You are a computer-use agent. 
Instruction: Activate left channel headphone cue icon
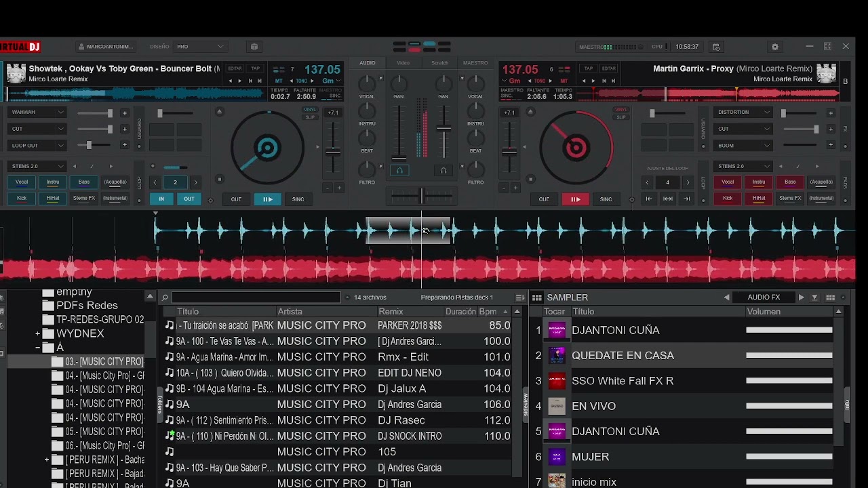click(399, 171)
